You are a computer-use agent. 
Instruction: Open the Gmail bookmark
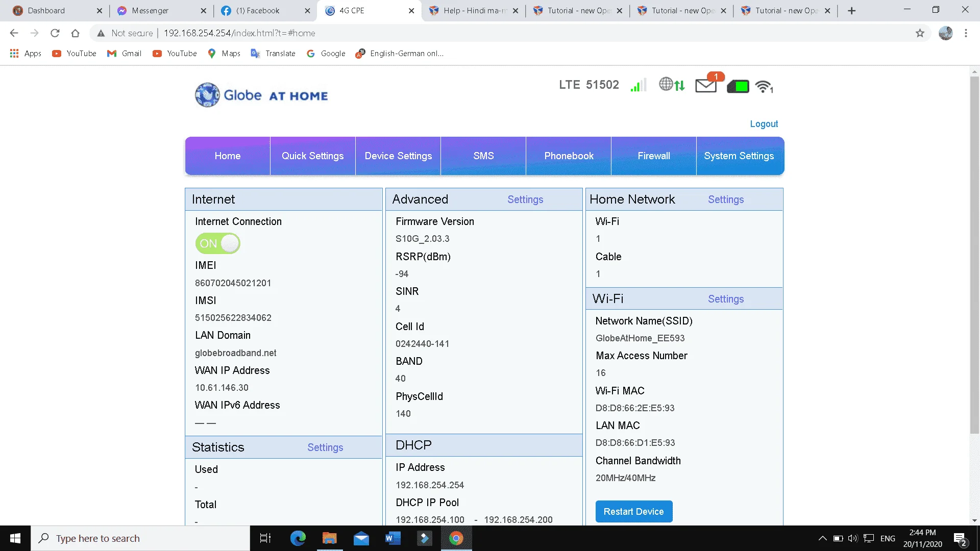124,54
